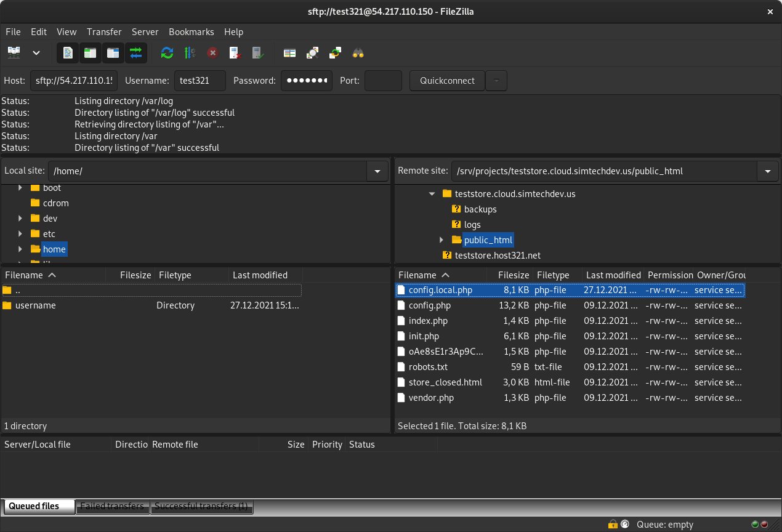
Task: Sort local files by Last modified column
Action: [265, 275]
